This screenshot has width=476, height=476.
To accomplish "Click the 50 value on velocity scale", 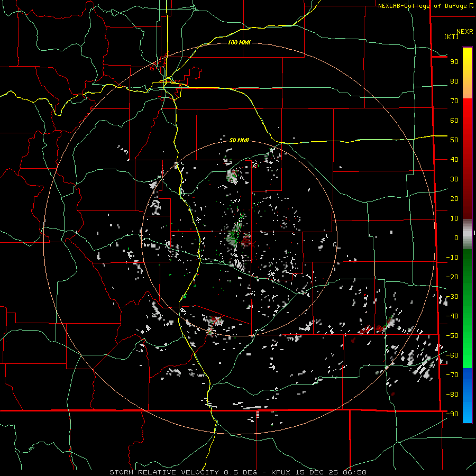I will 454,140.
